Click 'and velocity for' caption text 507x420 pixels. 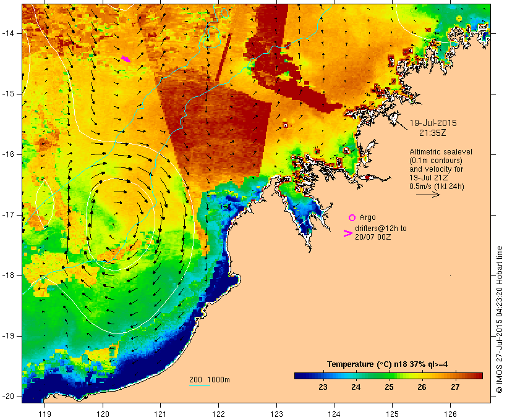click(436, 169)
